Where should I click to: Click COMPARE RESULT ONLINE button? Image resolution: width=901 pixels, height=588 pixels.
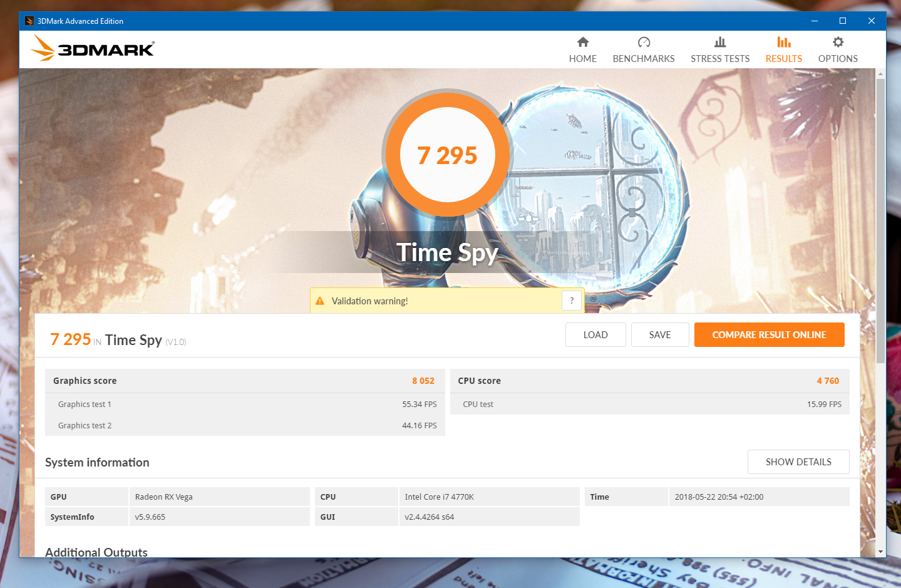coord(770,335)
